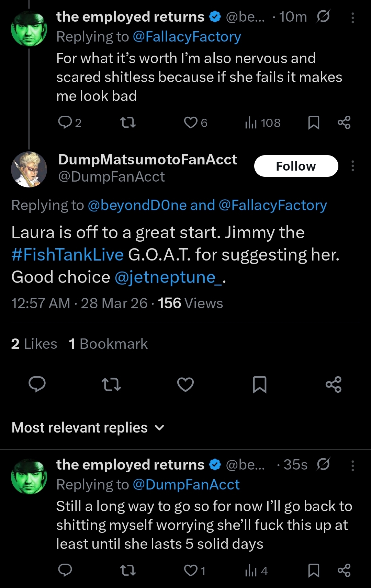Share the main DumpMatsumotoFanAcct tweet
This screenshot has width=371, height=588.
point(334,384)
